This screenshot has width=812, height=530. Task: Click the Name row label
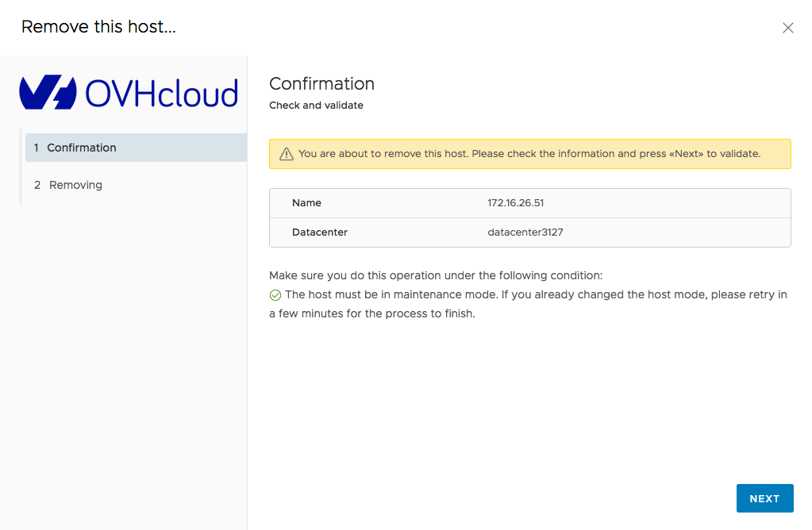pyautogui.click(x=306, y=202)
